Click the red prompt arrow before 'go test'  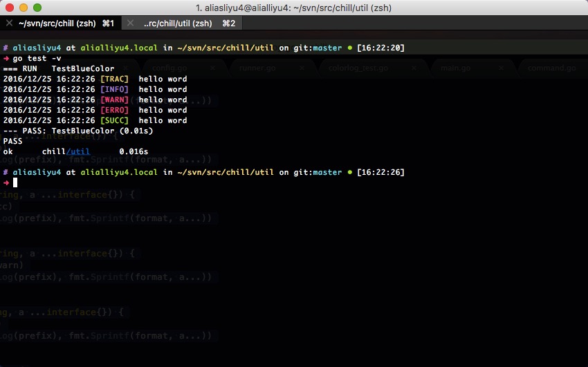click(6, 59)
